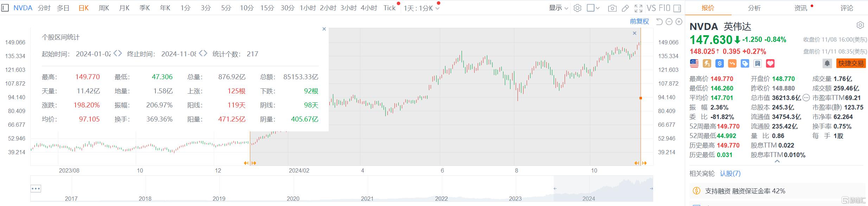Image resolution: width=868 pixels, height=206 pixels.
Task: Take a chart screenshot with camera icon
Action: tap(612, 8)
